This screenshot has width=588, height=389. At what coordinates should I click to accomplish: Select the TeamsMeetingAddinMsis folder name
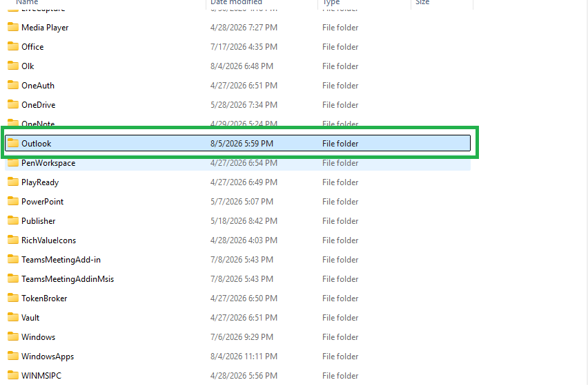tap(68, 279)
